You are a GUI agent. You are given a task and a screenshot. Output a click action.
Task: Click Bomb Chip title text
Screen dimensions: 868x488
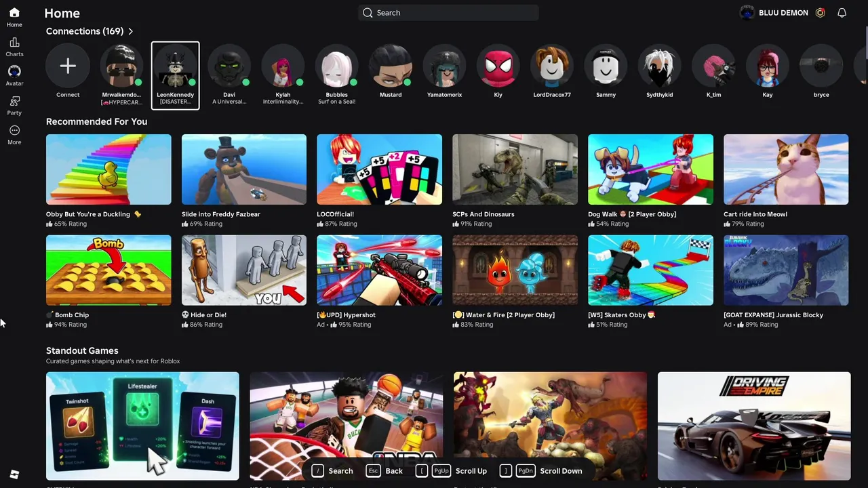72,315
